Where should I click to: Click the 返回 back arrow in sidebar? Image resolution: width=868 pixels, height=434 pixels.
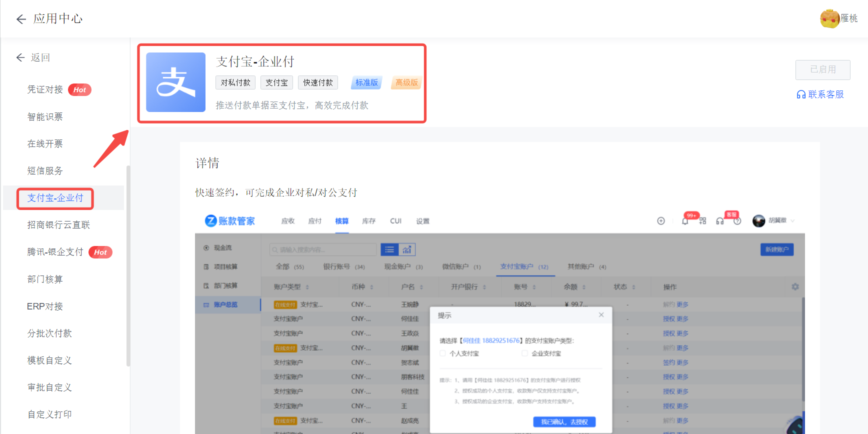(20, 57)
